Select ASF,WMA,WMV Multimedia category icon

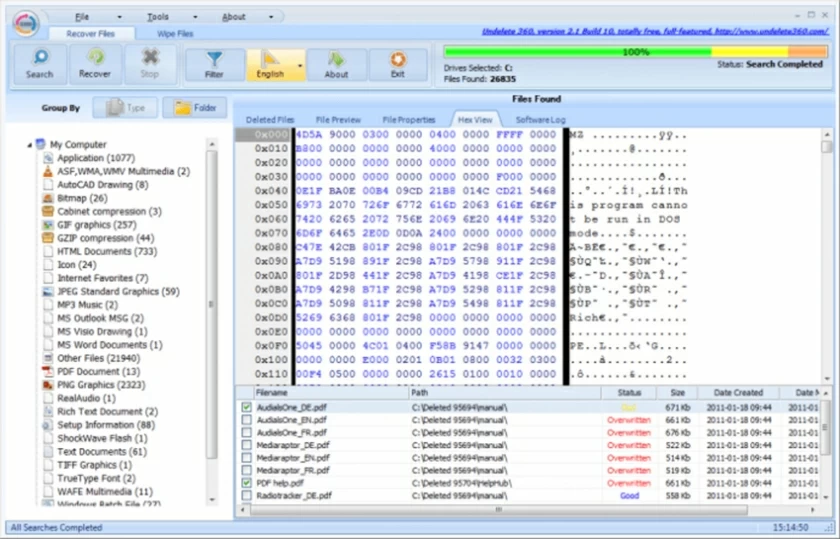click(x=48, y=171)
